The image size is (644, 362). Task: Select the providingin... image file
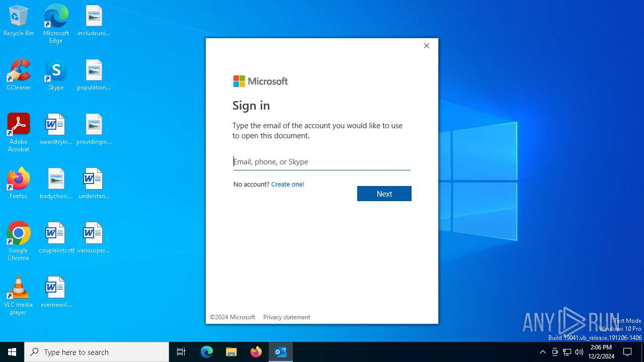click(94, 130)
